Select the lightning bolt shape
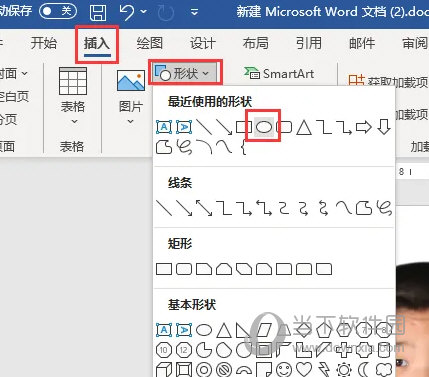Image resolution: width=429 pixels, height=377 pixels. [324, 369]
